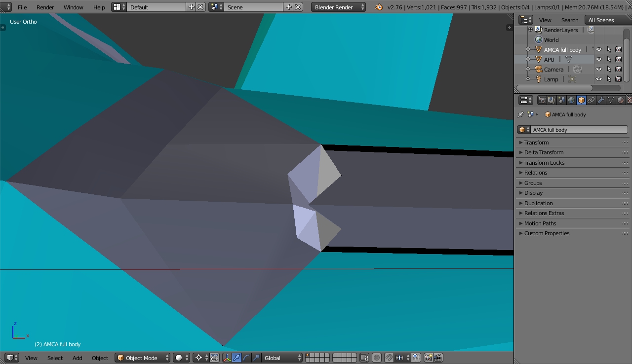Expand the Motion Paths panel
Screen dimensions: 632x364
[573, 223]
